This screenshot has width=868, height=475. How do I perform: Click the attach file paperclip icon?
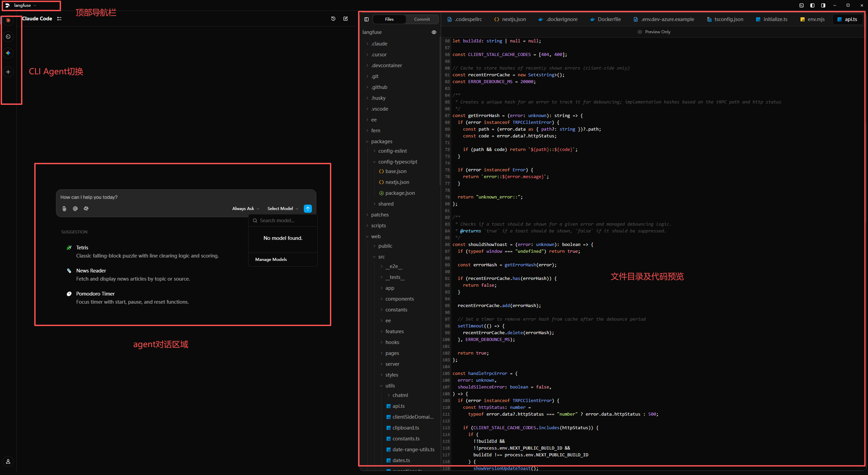(x=64, y=209)
